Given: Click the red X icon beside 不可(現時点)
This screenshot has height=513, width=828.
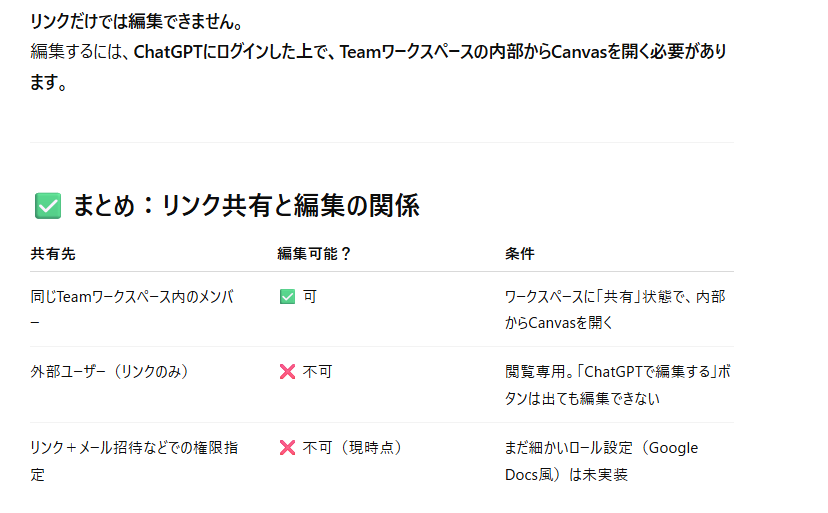Looking at the screenshot, I should pos(287,448).
